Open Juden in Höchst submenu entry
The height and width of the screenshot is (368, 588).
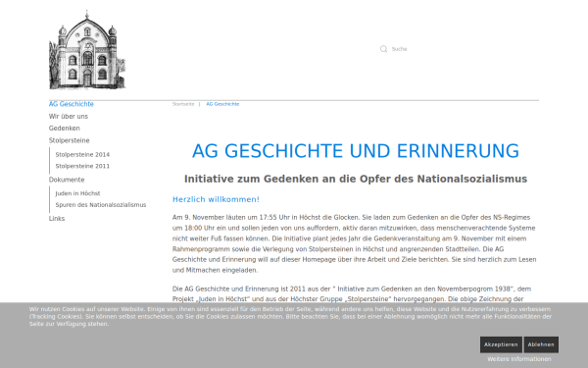pyautogui.click(x=77, y=193)
